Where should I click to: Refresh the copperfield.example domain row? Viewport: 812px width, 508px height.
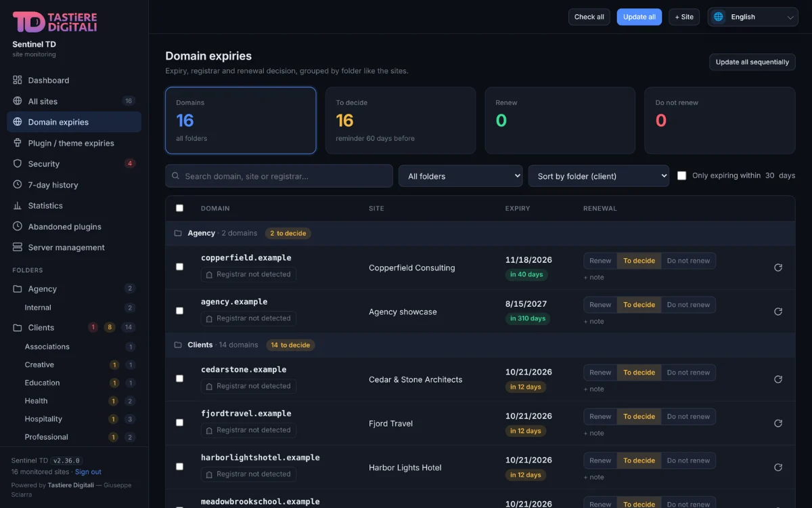click(x=778, y=268)
